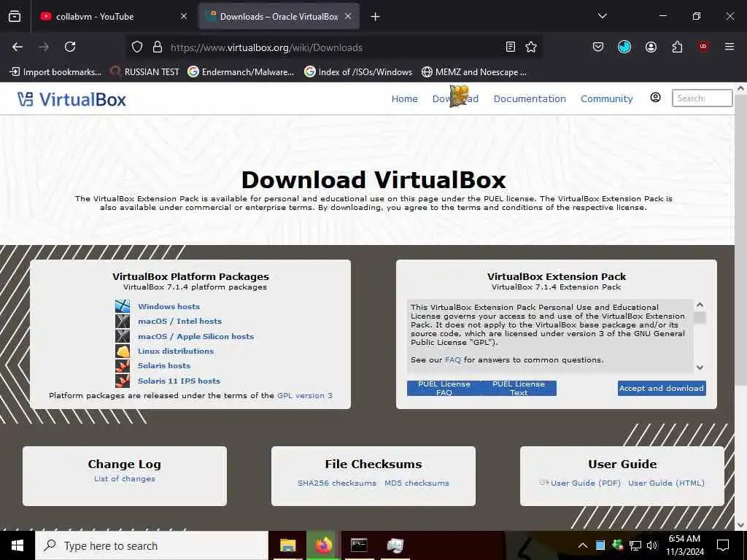Open a new browser tab
This screenshot has height=560, width=747.
point(376,17)
